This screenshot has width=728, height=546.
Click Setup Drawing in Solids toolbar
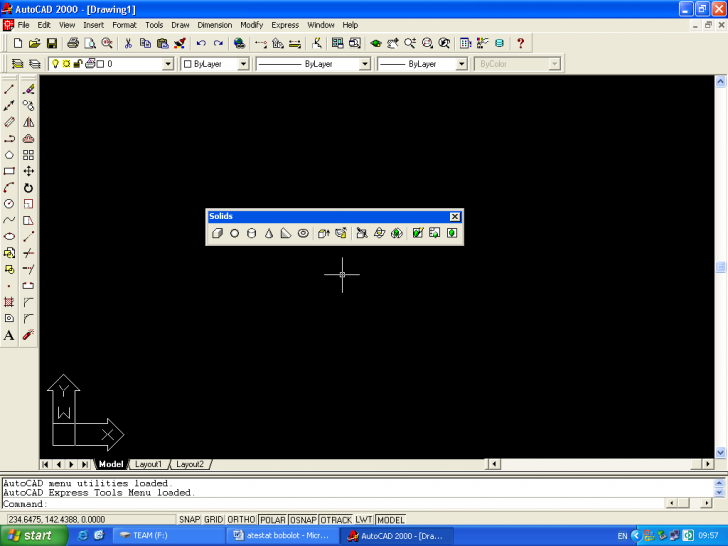pyautogui.click(x=417, y=233)
